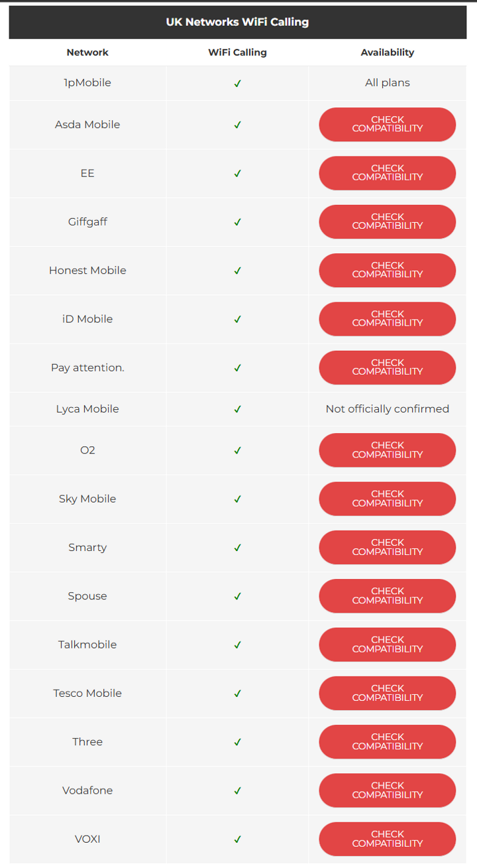Open the Vodafone Check Compatibility button
Viewport: 477px width, 868px height.
coord(388,790)
